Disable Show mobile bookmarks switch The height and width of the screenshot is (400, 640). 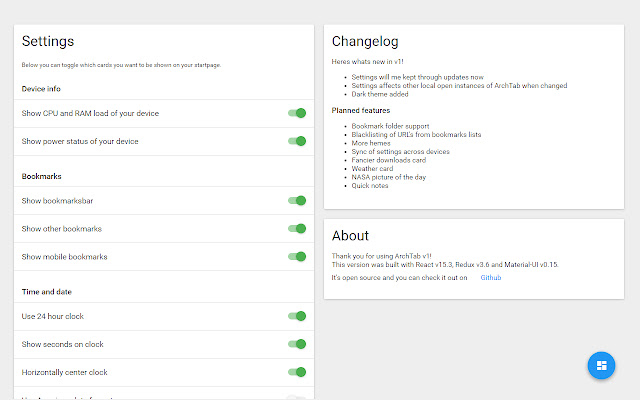296,256
